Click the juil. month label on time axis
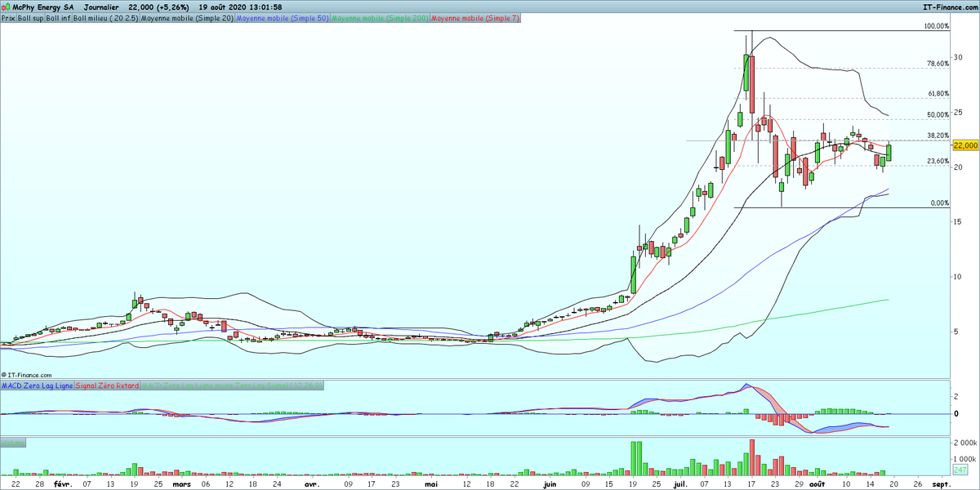This screenshot has width=980, height=490. pyautogui.click(x=681, y=484)
